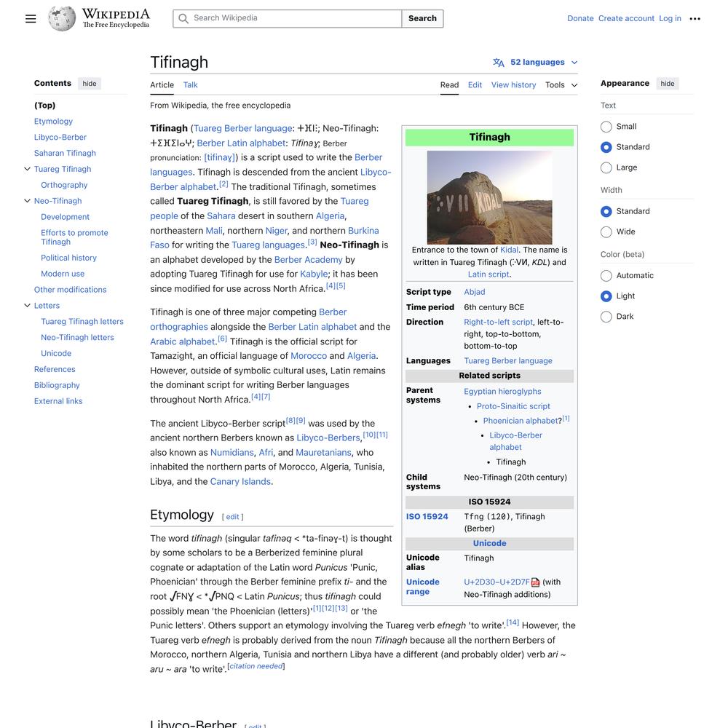Collapse the Neo-Tifinagh contents section
The width and height of the screenshot is (728, 728).
click(28, 201)
